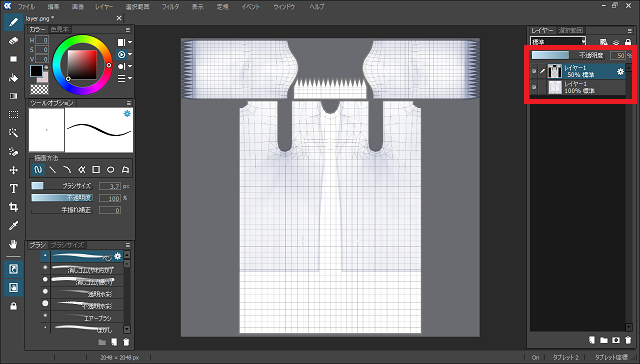This screenshot has width=640, height=364.
Task: Open the ファイル menu
Action: pyautogui.click(x=26, y=7)
